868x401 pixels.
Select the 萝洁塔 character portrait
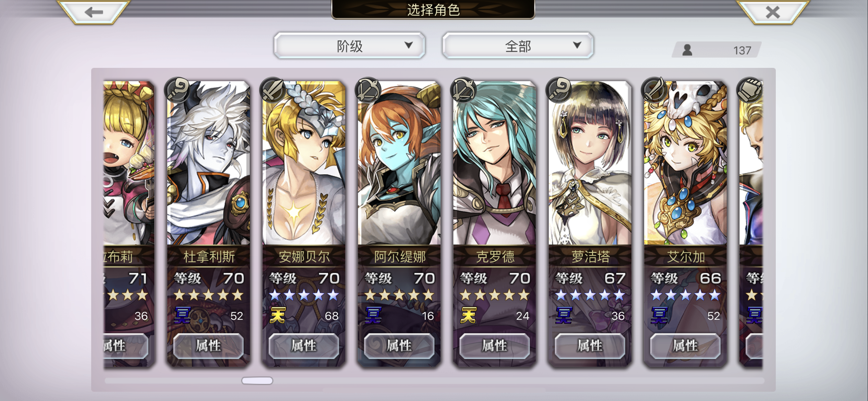pyautogui.click(x=590, y=163)
